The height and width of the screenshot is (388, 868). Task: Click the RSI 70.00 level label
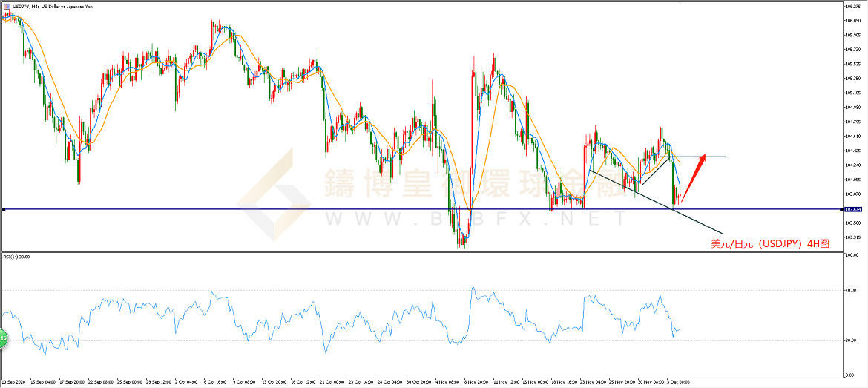852,290
